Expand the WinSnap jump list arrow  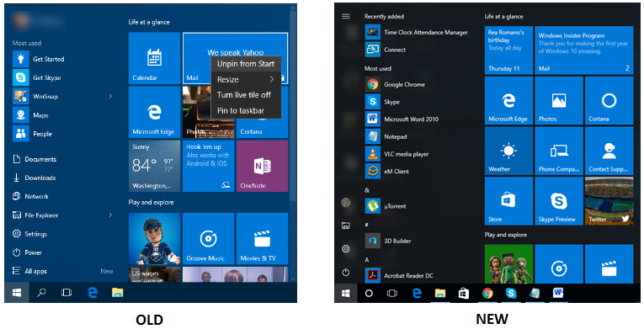tap(110, 97)
